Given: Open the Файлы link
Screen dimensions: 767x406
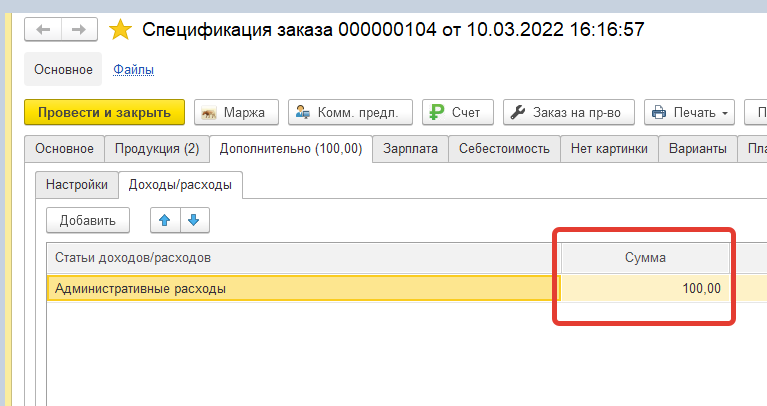Looking at the screenshot, I should tap(134, 69).
